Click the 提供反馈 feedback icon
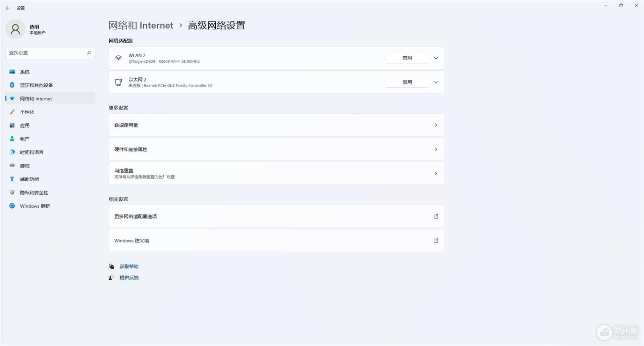Image resolution: width=644 pixels, height=346 pixels. (x=111, y=278)
